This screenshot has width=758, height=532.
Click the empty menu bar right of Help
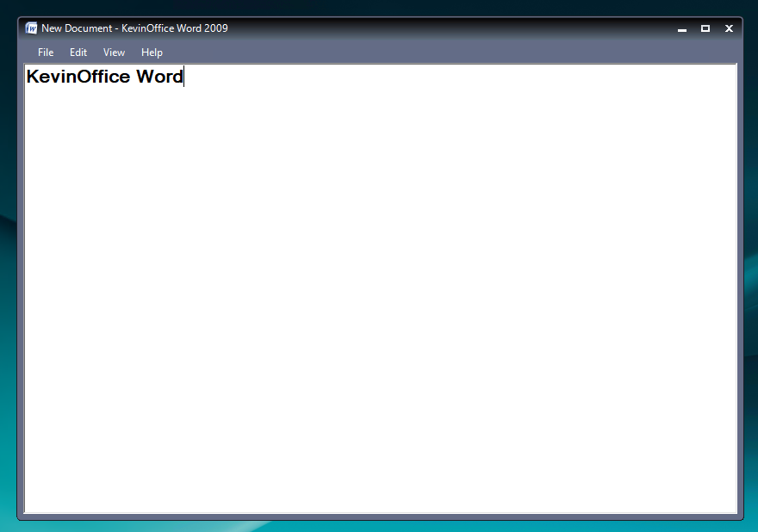point(431,53)
